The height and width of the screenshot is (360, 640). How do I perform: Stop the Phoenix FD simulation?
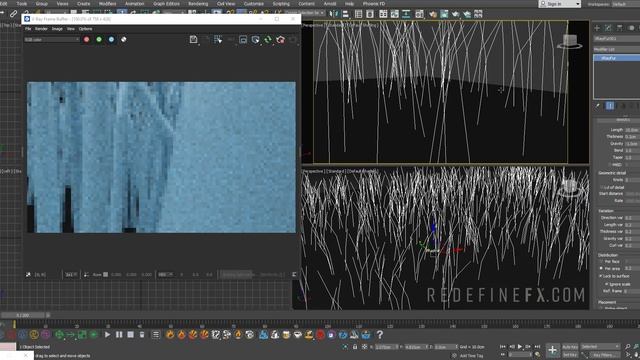131,335
